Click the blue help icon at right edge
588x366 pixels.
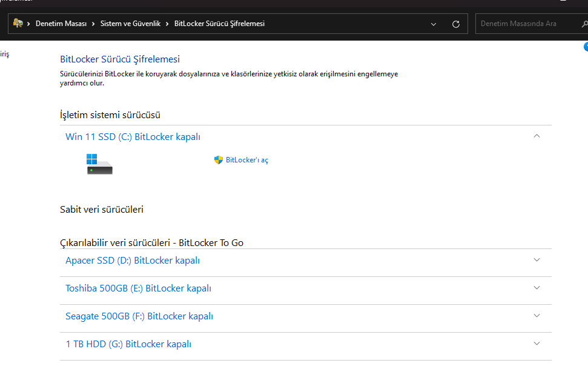(586, 47)
